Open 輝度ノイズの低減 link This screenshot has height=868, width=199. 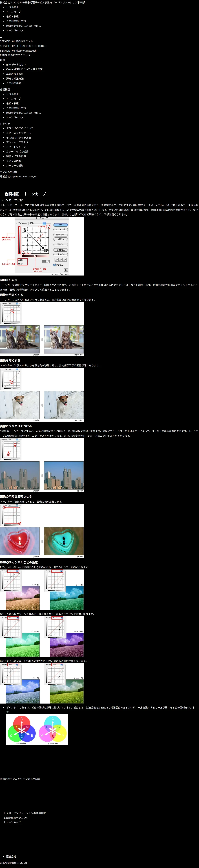[16, 156]
